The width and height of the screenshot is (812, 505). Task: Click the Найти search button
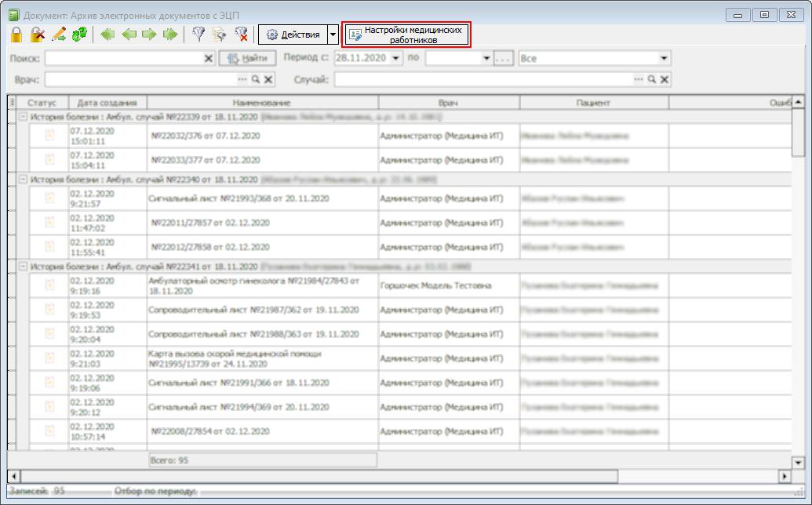248,59
